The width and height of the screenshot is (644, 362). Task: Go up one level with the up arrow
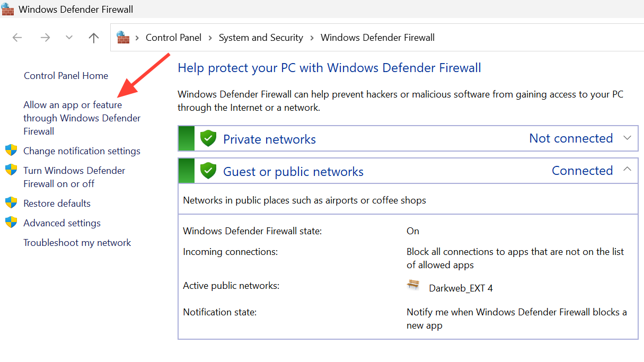tap(94, 38)
